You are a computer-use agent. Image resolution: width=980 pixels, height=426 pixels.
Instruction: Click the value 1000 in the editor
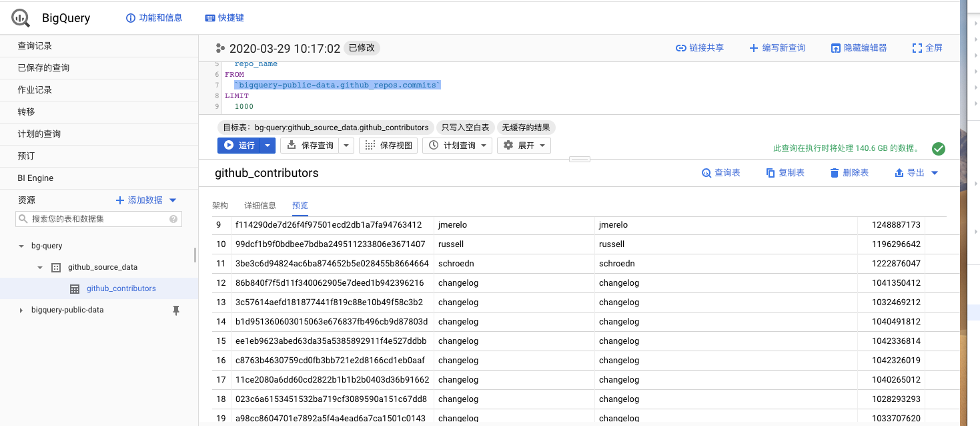coord(244,107)
